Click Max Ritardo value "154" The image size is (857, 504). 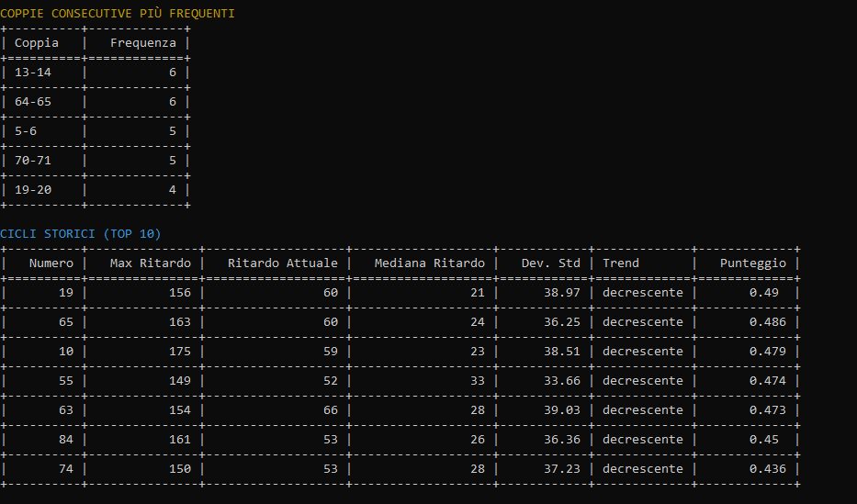pos(180,410)
